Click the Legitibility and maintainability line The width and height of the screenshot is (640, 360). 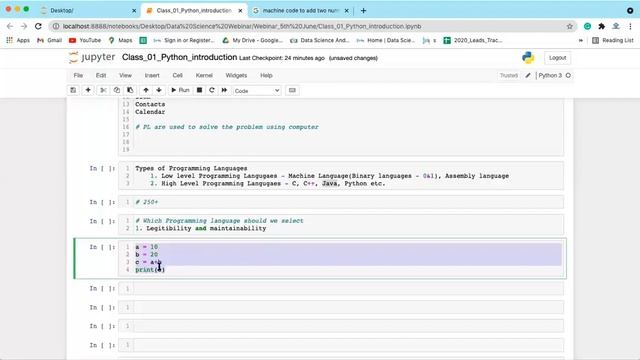200,229
